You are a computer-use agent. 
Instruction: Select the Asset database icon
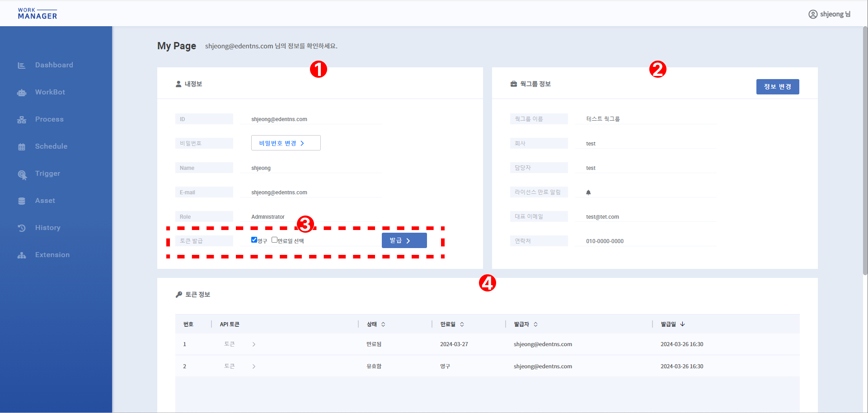[21, 201]
